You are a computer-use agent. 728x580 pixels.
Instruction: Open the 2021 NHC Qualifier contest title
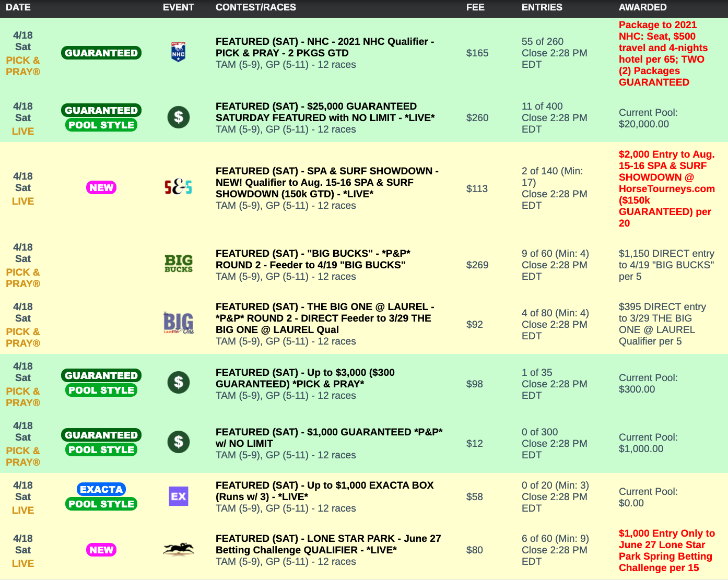324,47
